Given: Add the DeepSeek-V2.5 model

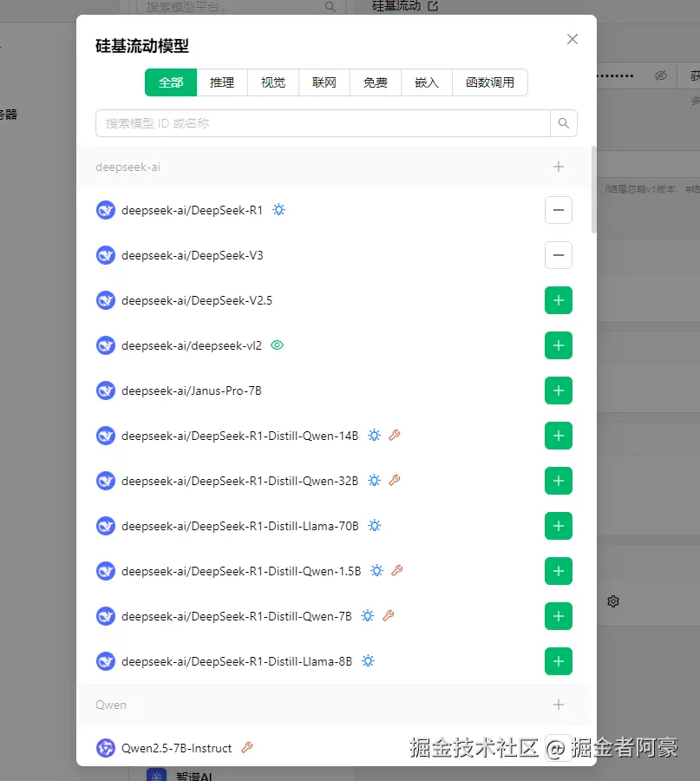Looking at the screenshot, I should tap(559, 300).
